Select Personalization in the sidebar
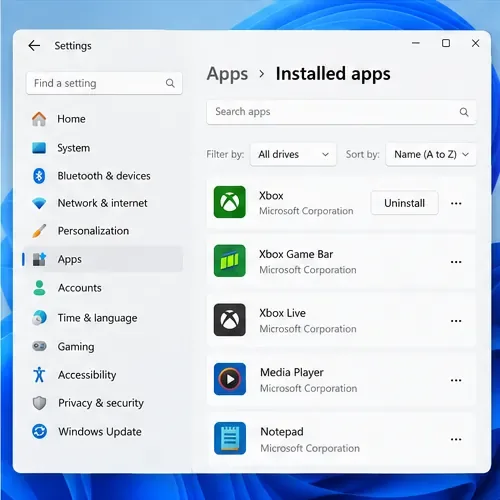Viewport: 500px width, 500px height. coord(103,231)
